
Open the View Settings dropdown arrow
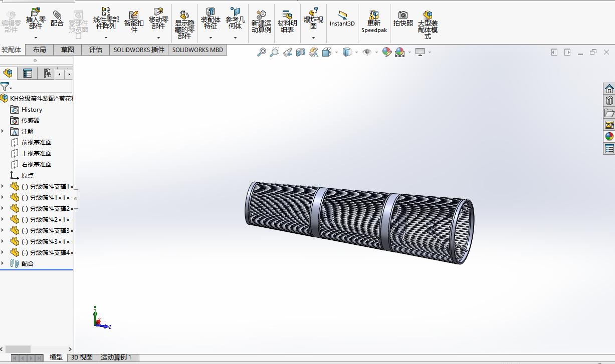(x=430, y=52)
